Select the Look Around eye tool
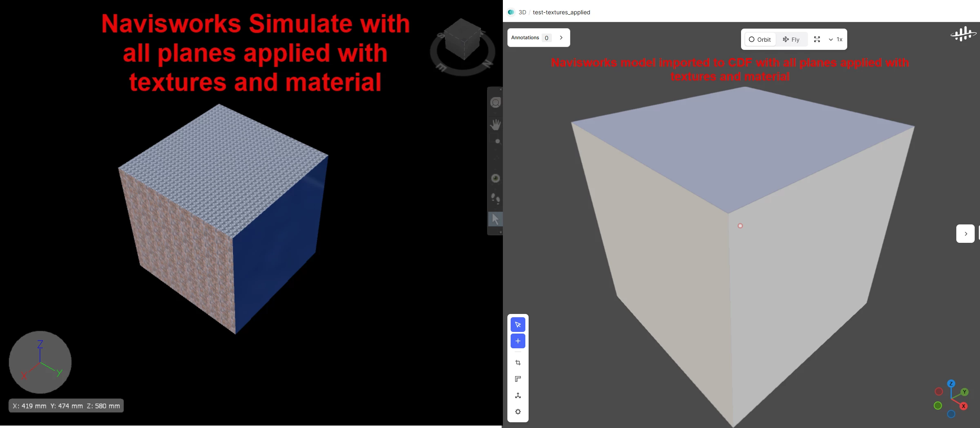Image resolution: width=980 pixels, height=428 pixels. point(496,178)
